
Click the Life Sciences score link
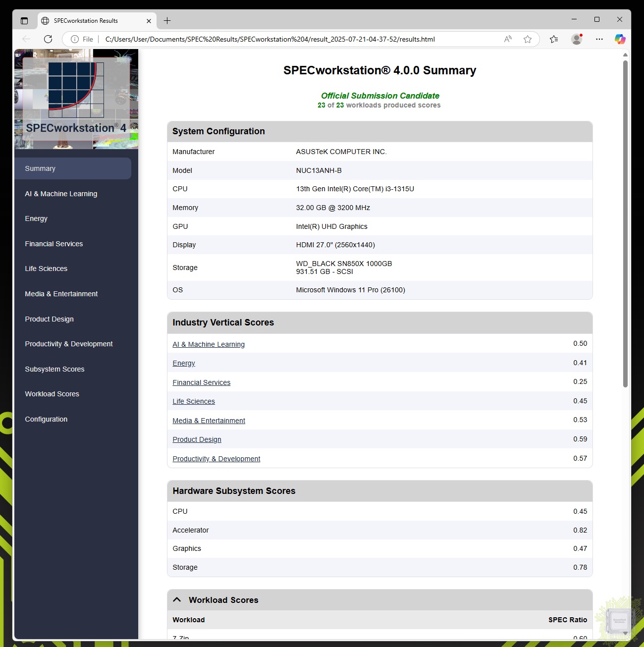(194, 401)
